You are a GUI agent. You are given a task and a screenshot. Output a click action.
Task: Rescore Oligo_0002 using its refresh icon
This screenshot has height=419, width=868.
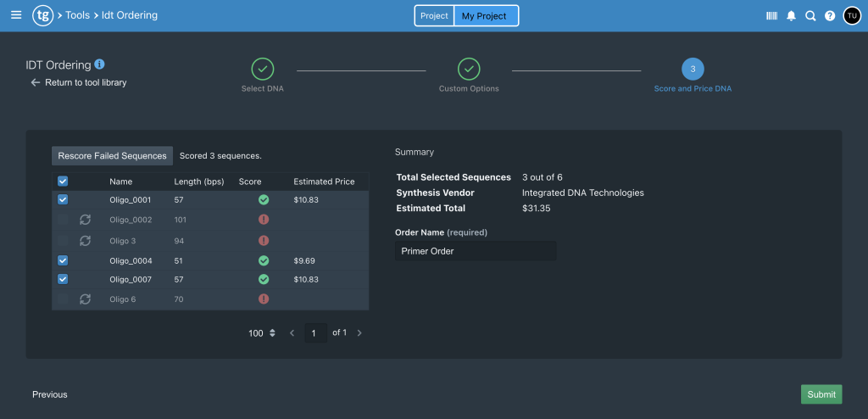coord(85,220)
